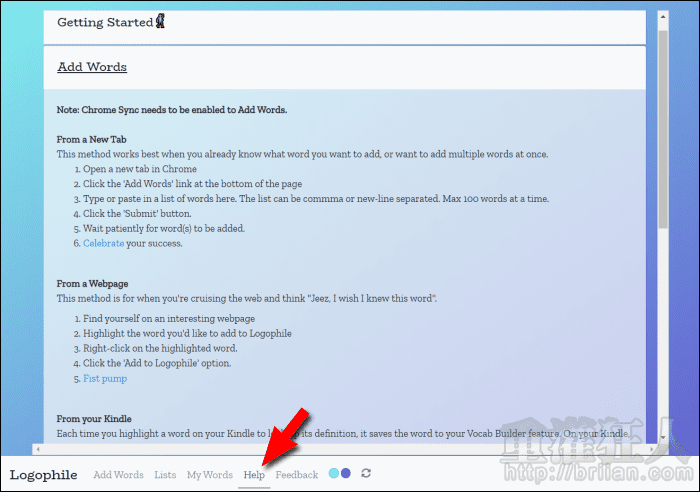This screenshot has height=492, width=700.
Task: Click the pixel character icon beside Getting Started
Action: tap(160, 21)
